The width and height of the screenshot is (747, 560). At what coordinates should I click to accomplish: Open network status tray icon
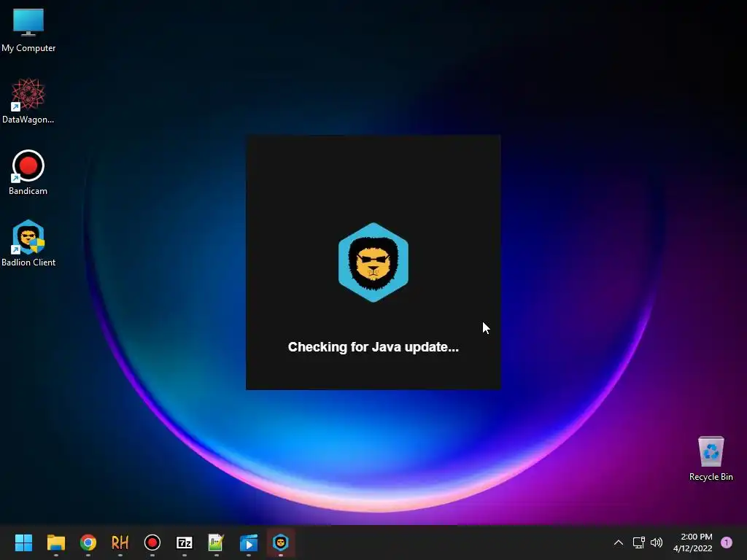[638, 542]
